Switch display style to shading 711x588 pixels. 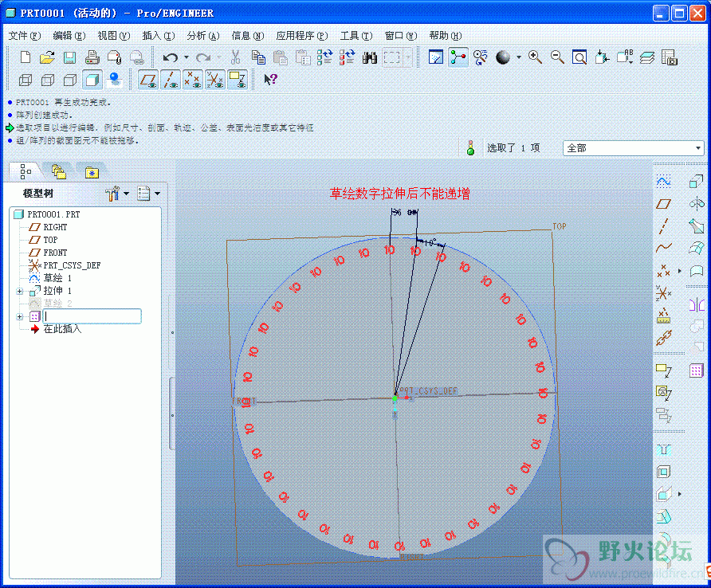click(x=92, y=80)
